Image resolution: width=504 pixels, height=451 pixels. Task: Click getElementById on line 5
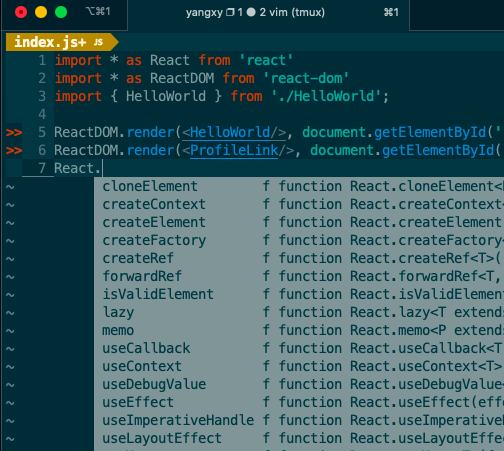tap(430, 133)
